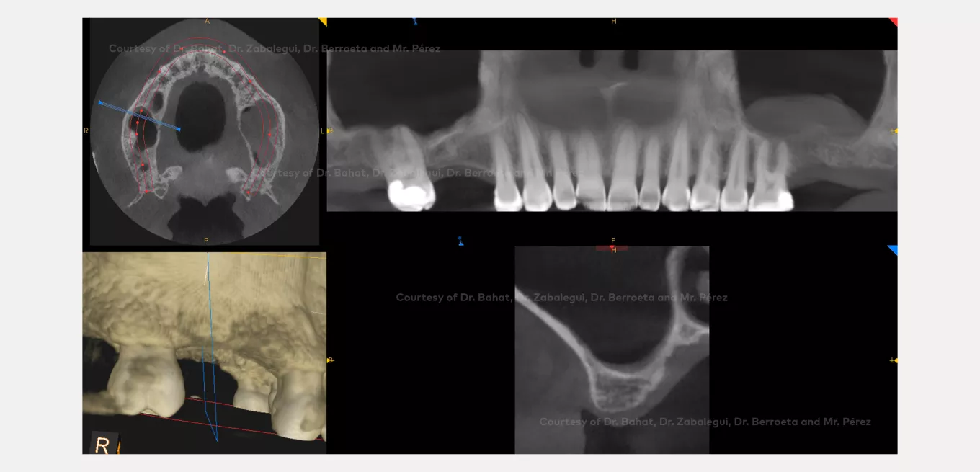Screen dimensions: 980x472
Task: Click the 'R' orientation label of axial view
Action: (86, 130)
